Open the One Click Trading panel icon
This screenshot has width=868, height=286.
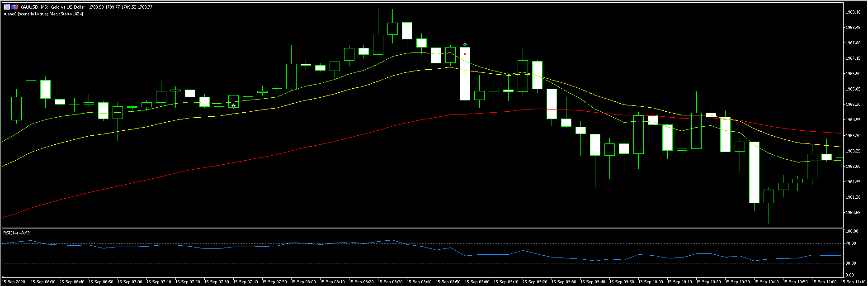pyautogui.click(x=7, y=7)
